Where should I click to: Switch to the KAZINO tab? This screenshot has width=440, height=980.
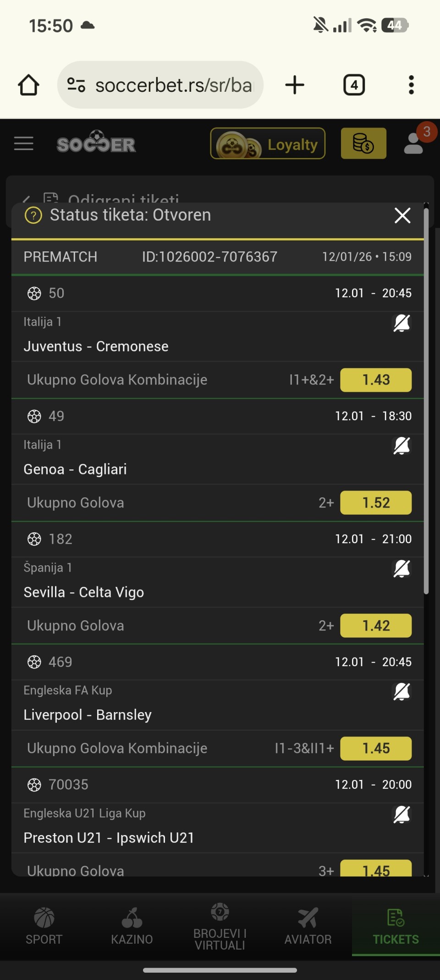tap(132, 926)
